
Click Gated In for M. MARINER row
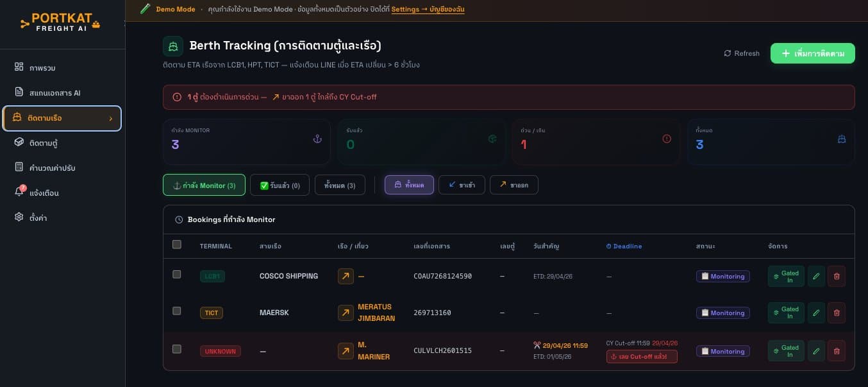click(786, 351)
